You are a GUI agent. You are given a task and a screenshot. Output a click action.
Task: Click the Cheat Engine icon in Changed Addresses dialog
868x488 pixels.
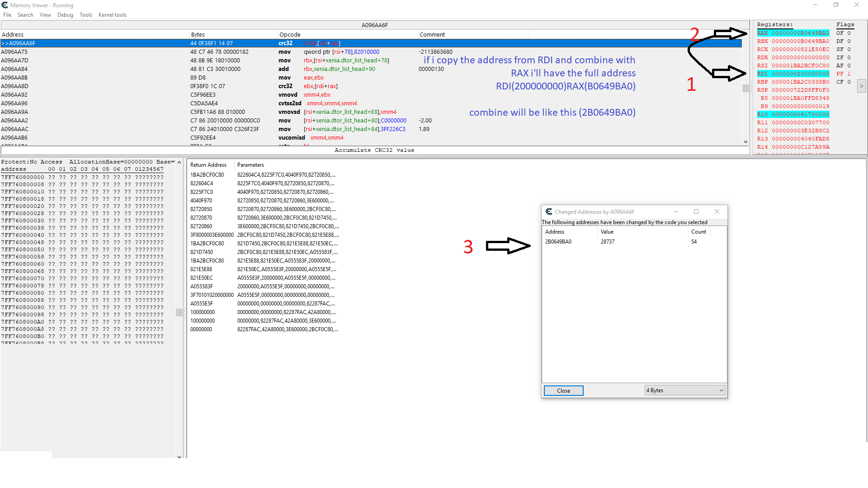click(548, 211)
